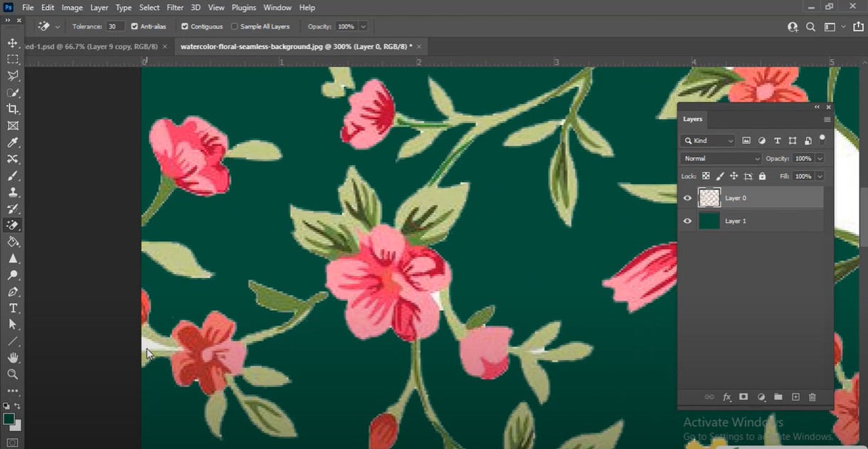
Task: Select the Eyedropper tool
Action: click(13, 143)
